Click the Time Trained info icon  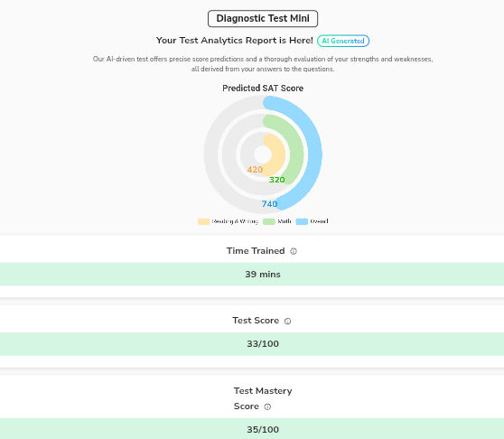pyautogui.click(x=294, y=251)
